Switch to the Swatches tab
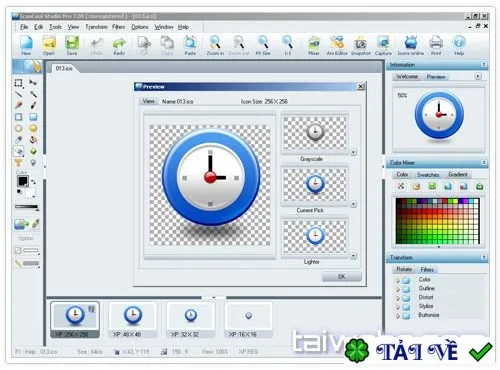This screenshot has width=500, height=370. tap(428, 175)
